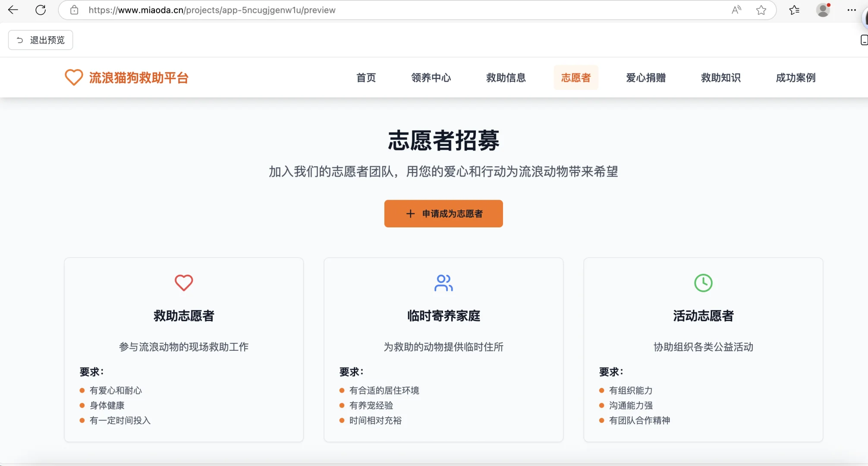Open the 领养中心 section
The width and height of the screenshot is (868, 466).
431,78
